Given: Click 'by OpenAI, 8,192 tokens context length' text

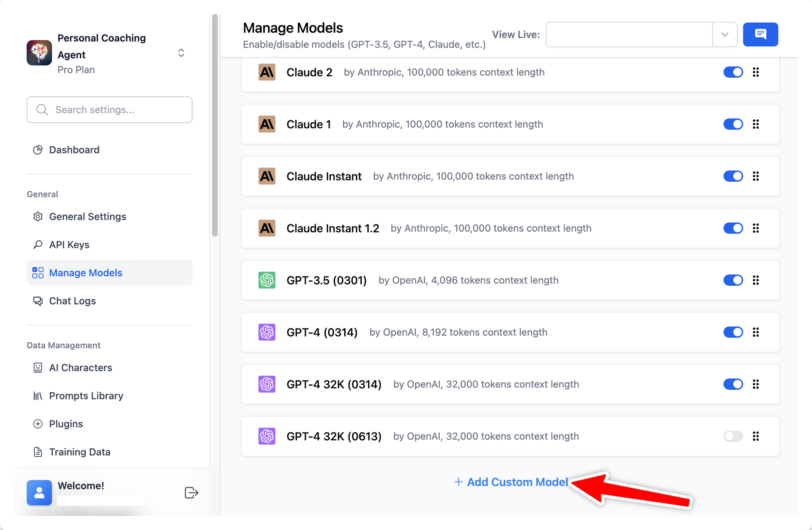Looking at the screenshot, I should (458, 332).
